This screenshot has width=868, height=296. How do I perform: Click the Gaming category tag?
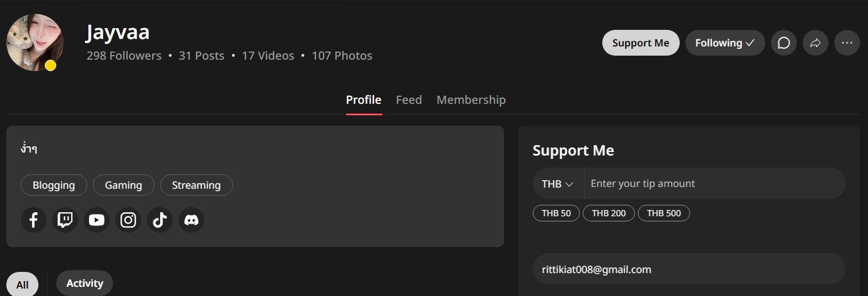click(123, 185)
